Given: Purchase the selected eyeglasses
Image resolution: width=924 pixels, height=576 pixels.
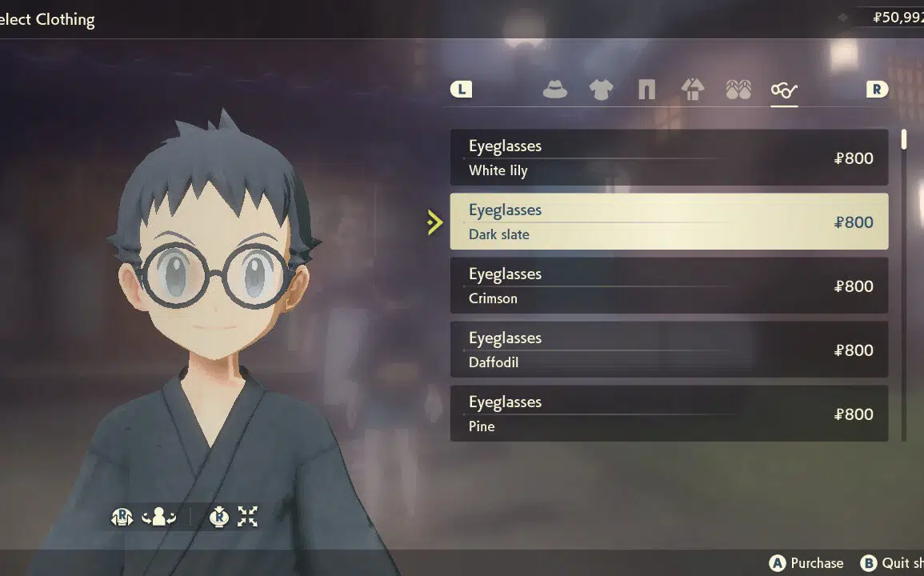Looking at the screenshot, I should tap(806, 563).
